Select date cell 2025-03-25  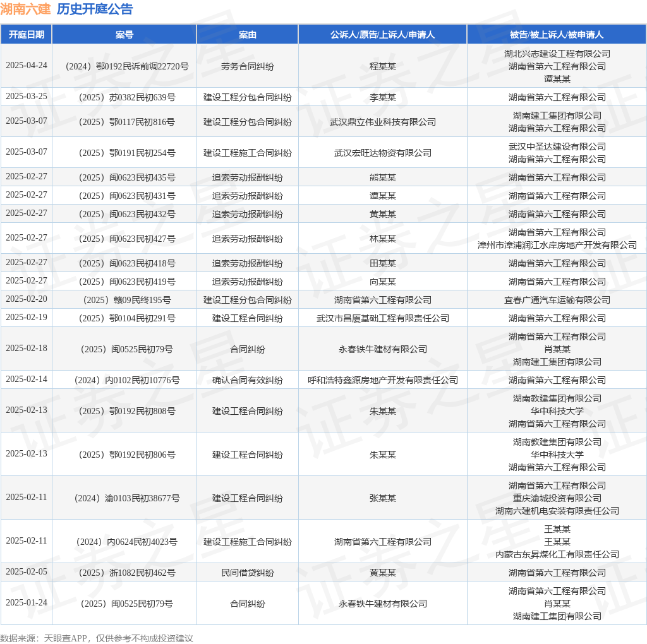tap(27, 97)
